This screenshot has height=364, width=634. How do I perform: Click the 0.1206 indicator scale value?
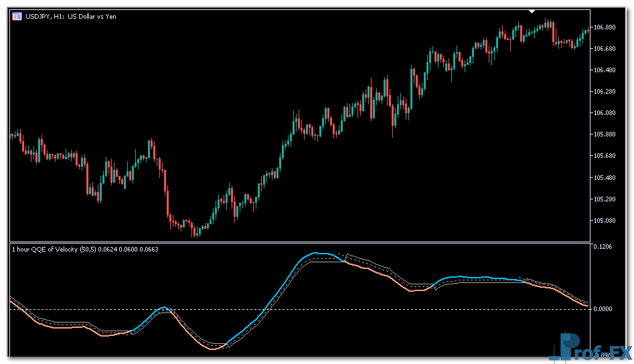point(603,248)
